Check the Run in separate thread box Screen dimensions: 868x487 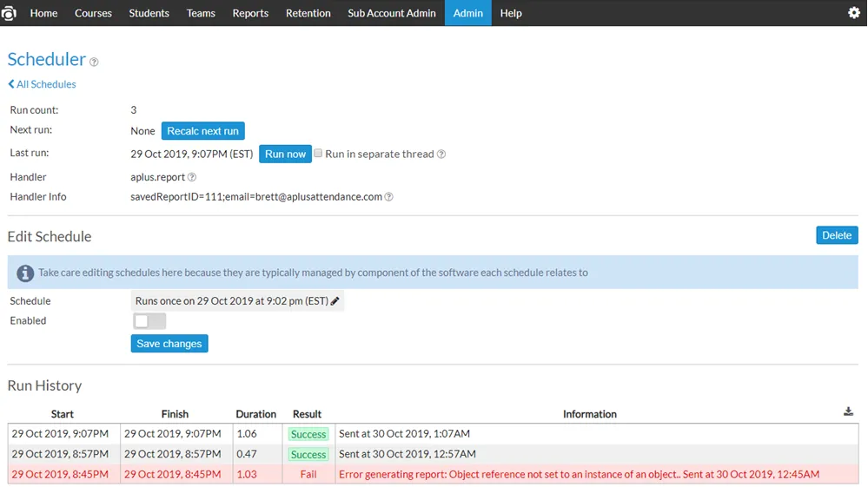coord(318,153)
